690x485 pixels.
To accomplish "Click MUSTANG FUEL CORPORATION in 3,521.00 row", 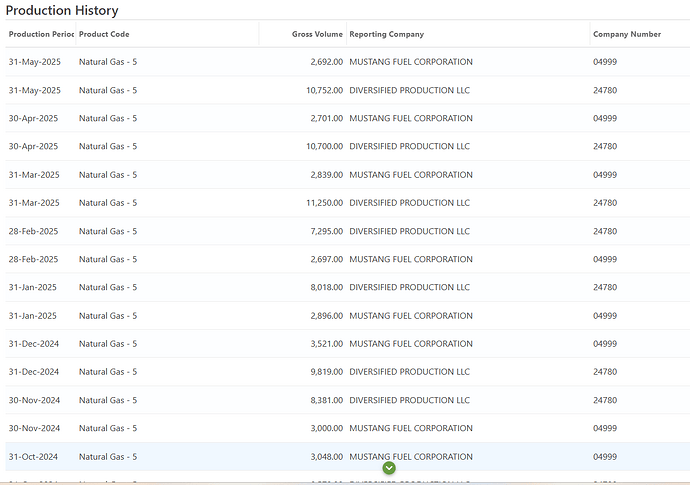I will tap(411, 344).
